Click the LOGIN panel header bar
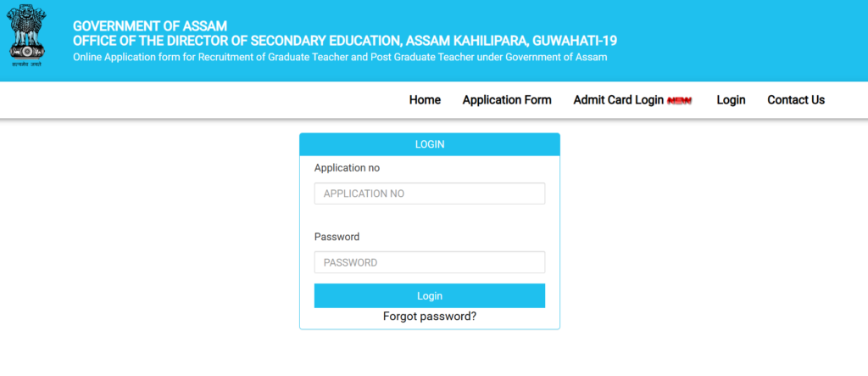The width and height of the screenshot is (868, 376). pos(430,144)
